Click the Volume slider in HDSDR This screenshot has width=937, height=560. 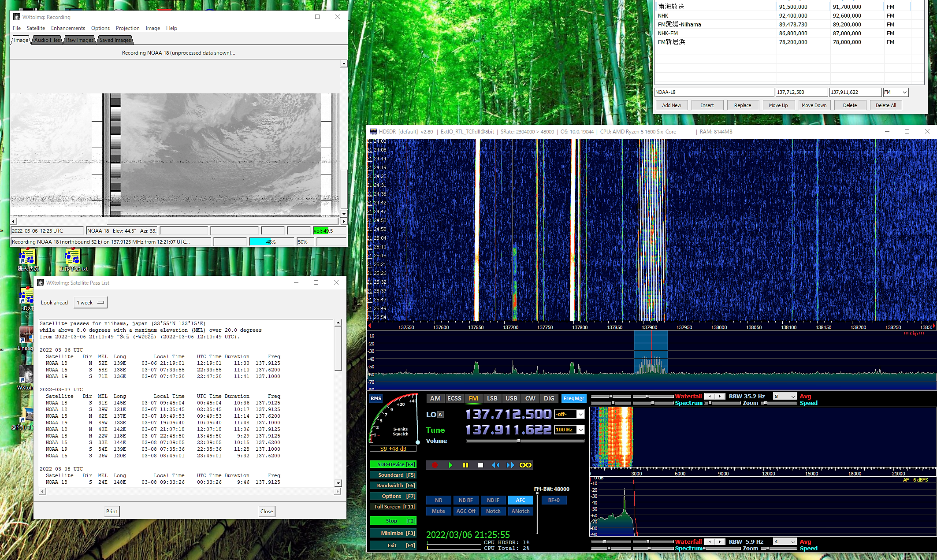tap(525, 441)
